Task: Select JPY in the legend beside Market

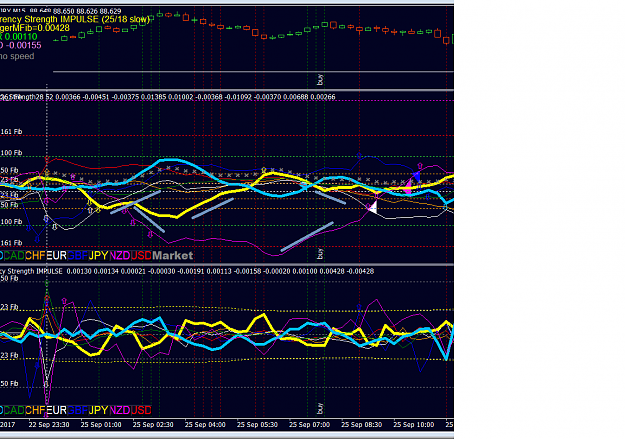Action: (x=98, y=256)
